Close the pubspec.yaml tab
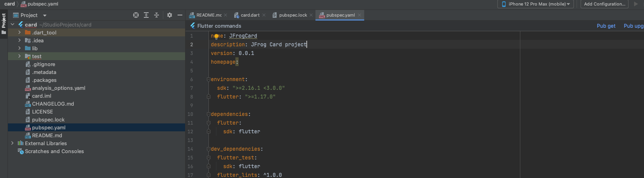644x178 pixels. click(x=359, y=15)
